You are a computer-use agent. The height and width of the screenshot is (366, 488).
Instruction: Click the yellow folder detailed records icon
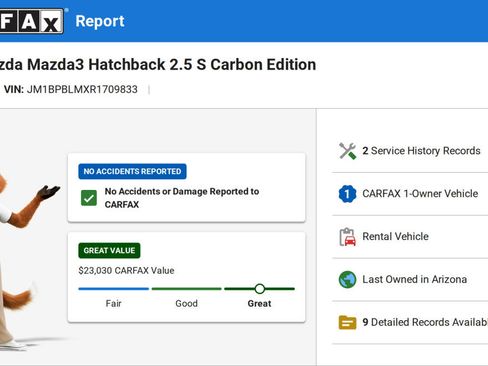coord(347,322)
